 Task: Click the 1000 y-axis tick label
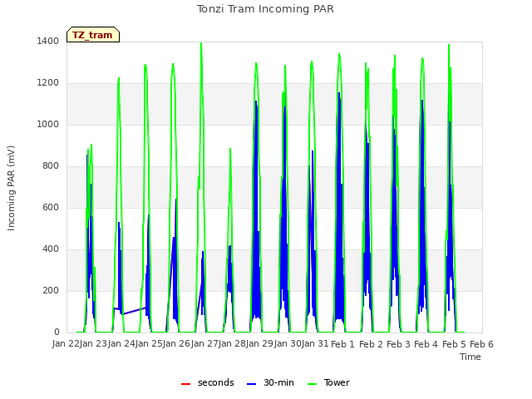point(48,124)
